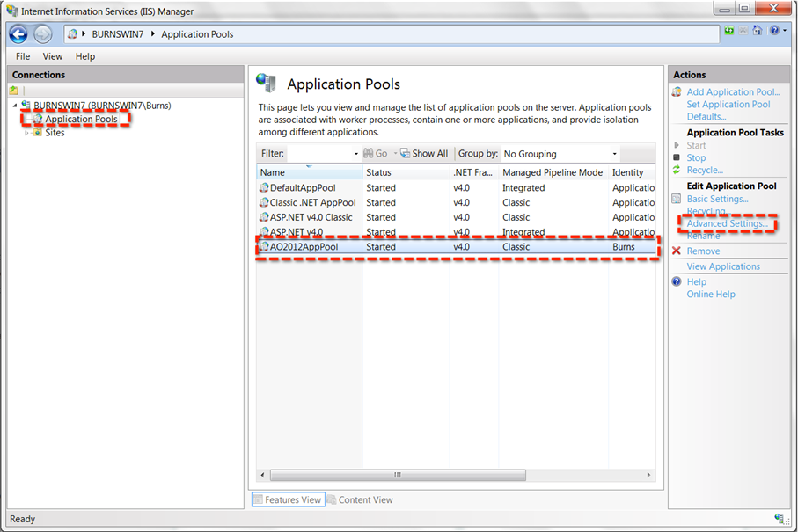Click the Sites folder icon in tree

(38, 132)
